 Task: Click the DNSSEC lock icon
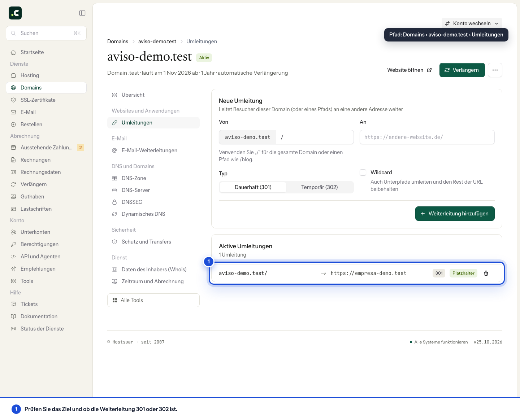click(114, 202)
